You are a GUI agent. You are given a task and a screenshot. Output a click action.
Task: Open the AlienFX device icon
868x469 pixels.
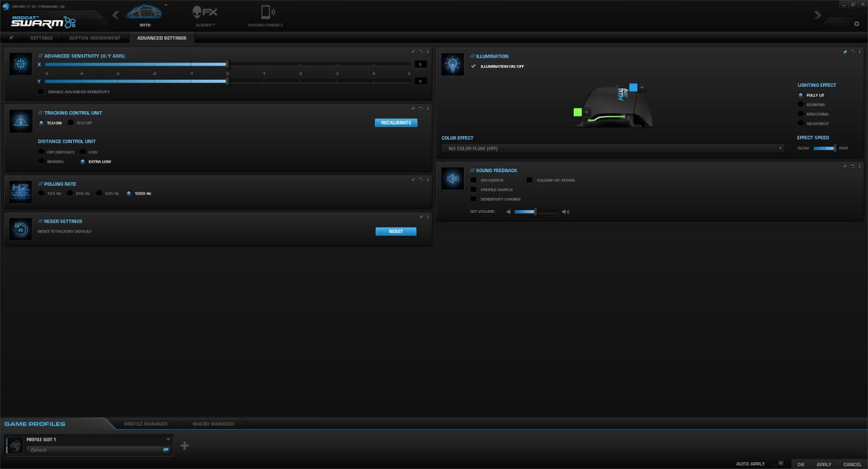(205, 12)
